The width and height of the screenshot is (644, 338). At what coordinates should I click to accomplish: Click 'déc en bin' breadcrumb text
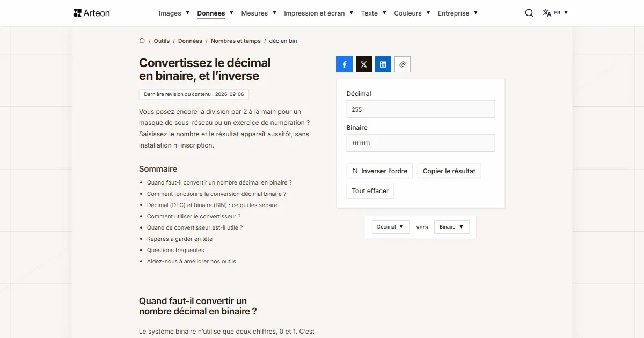click(283, 41)
